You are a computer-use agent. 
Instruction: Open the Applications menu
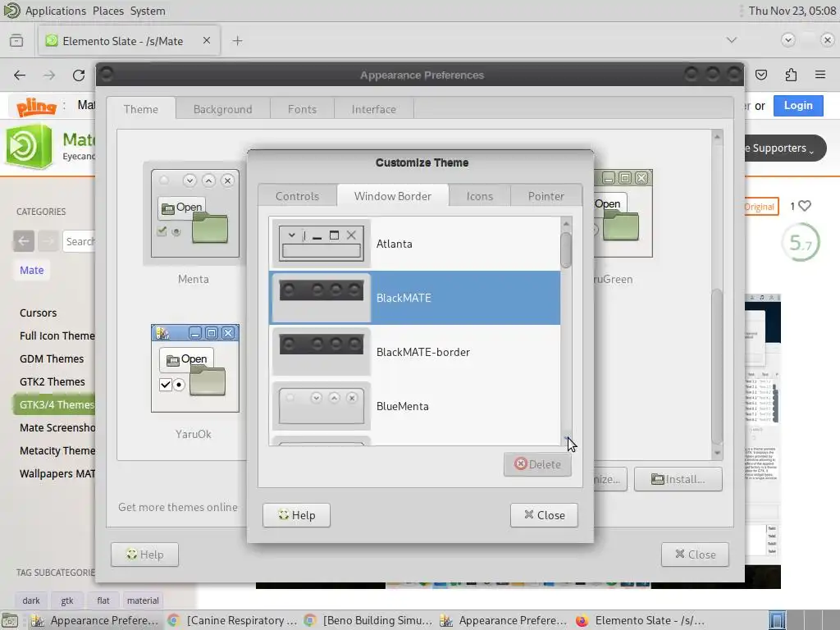coord(56,11)
